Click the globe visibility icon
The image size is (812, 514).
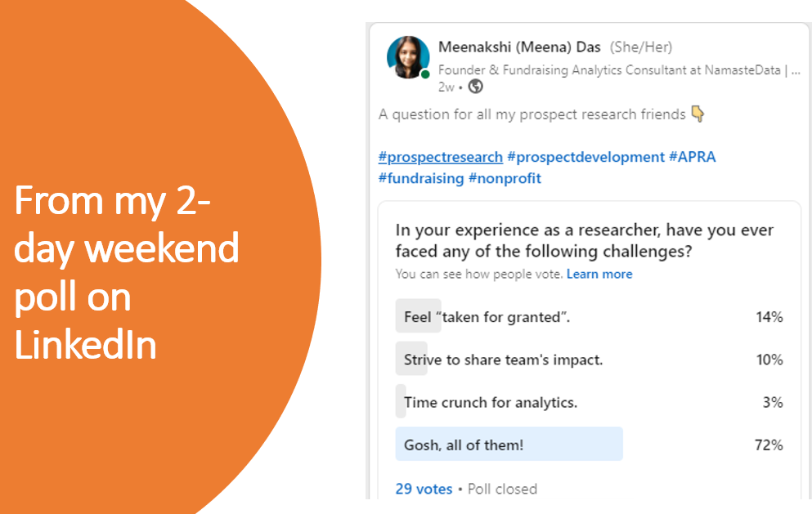pos(475,87)
